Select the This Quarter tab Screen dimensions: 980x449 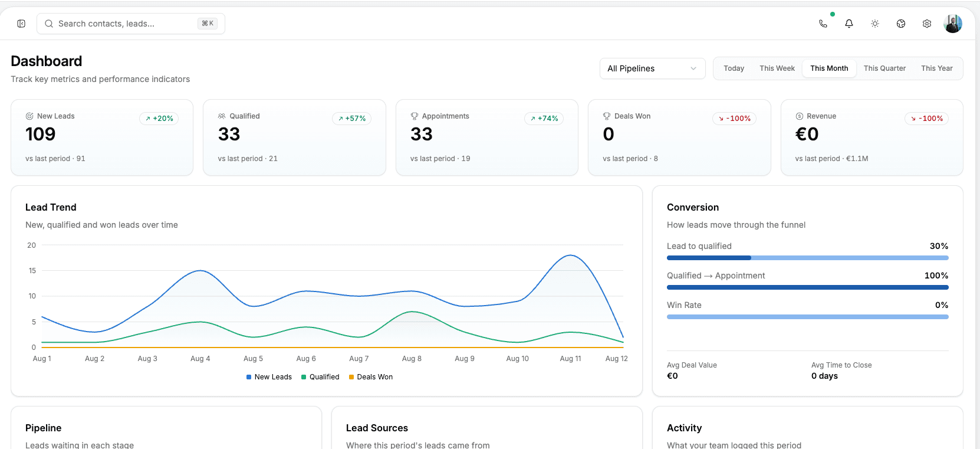884,68
